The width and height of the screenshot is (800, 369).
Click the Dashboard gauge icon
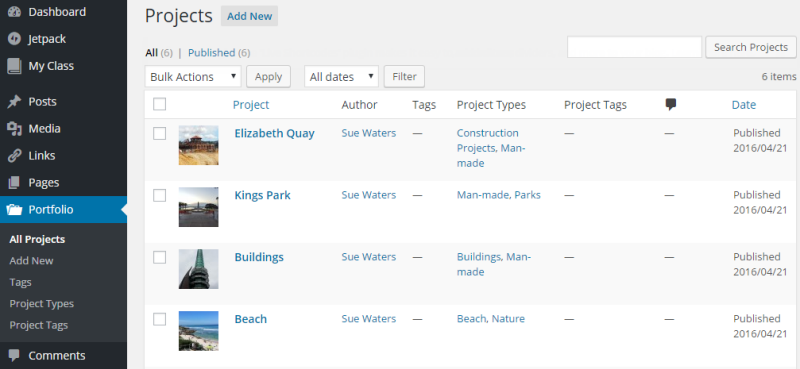tap(14, 12)
